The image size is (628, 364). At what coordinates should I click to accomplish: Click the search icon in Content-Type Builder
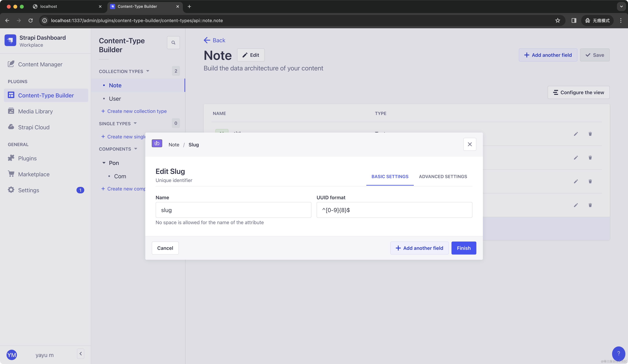(173, 43)
